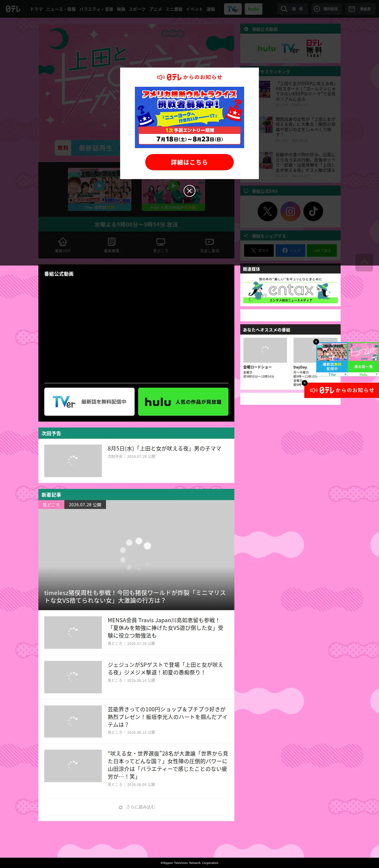The image size is (379, 868).
Task: Open the ドラマ menu item
Action: coord(36,9)
